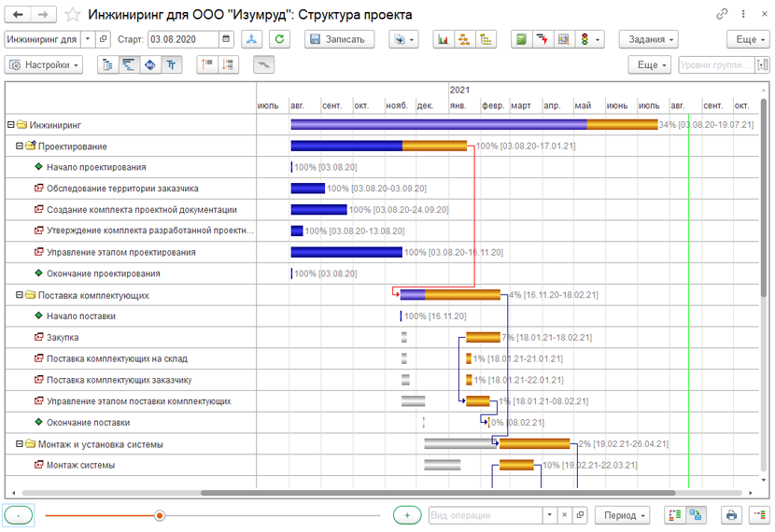Click the copy link icon in title bar

pyautogui.click(x=722, y=14)
